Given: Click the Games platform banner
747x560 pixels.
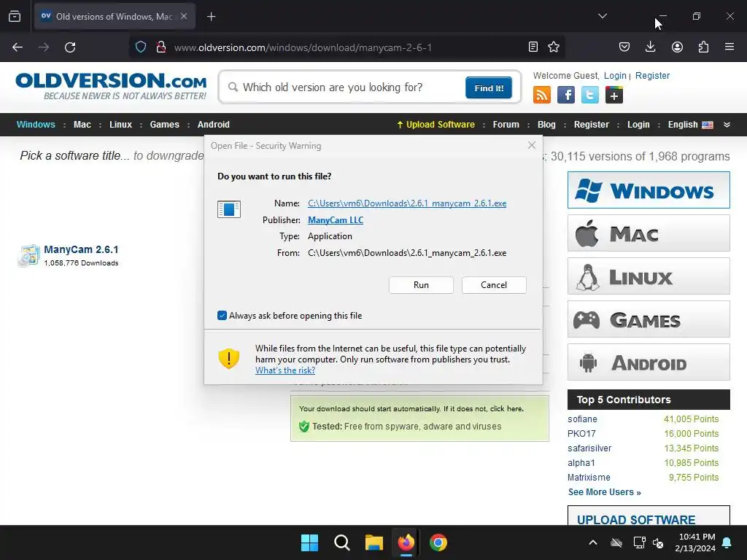Looking at the screenshot, I should tap(649, 319).
